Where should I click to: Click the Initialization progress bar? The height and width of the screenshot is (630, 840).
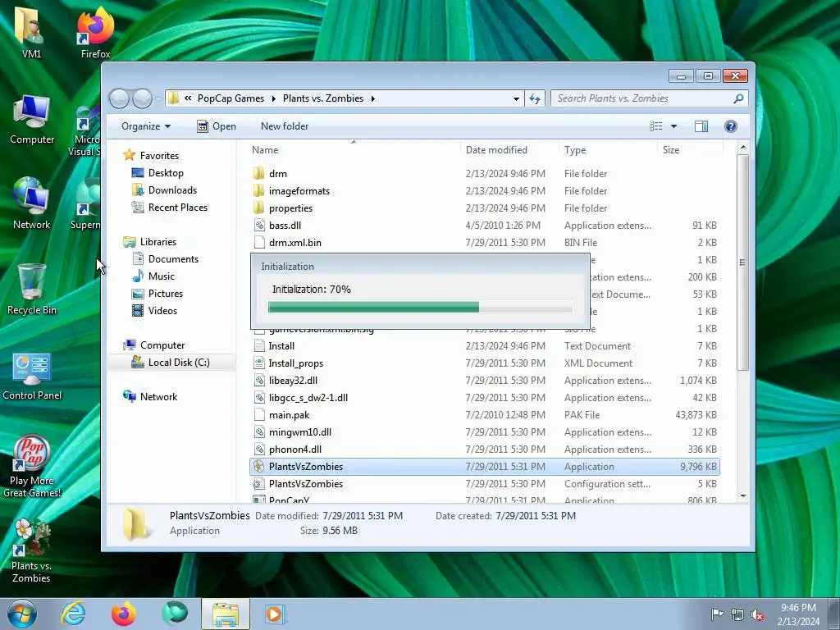pyautogui.click(x=421, y=307)
